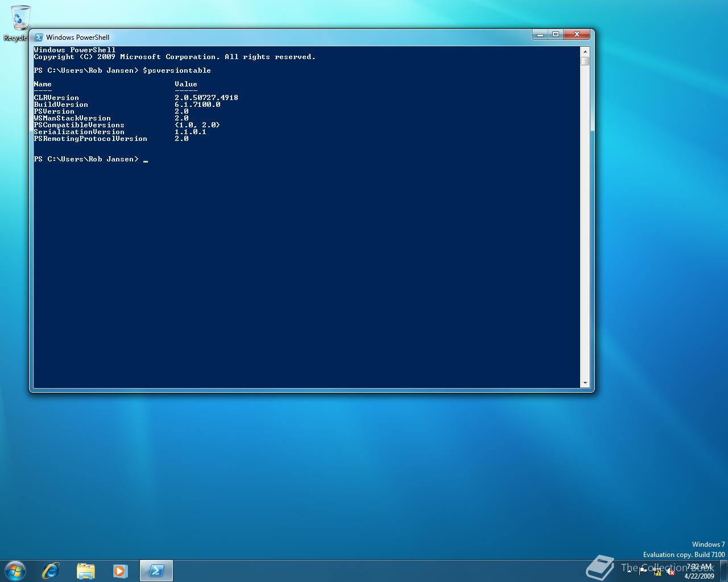Screen dimensions: 728x582
Task: Maximize the Windows PowerShell window
Action: 556,35
